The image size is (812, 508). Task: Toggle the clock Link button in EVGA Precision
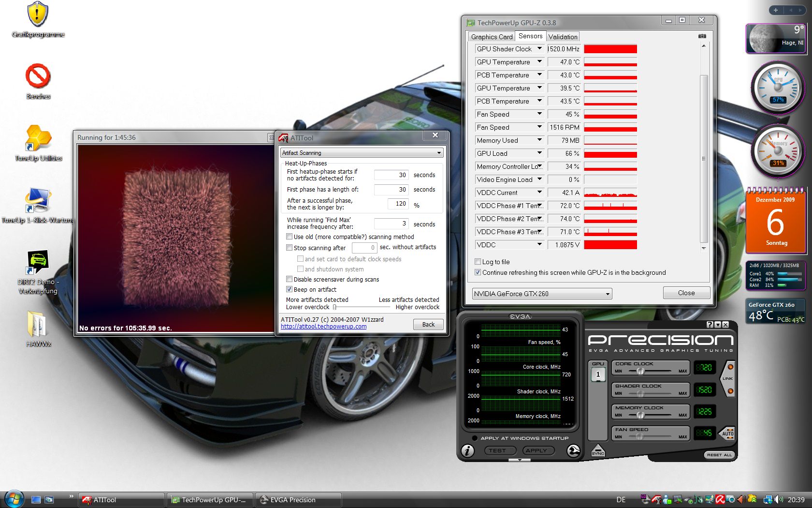tap(728, 379)
